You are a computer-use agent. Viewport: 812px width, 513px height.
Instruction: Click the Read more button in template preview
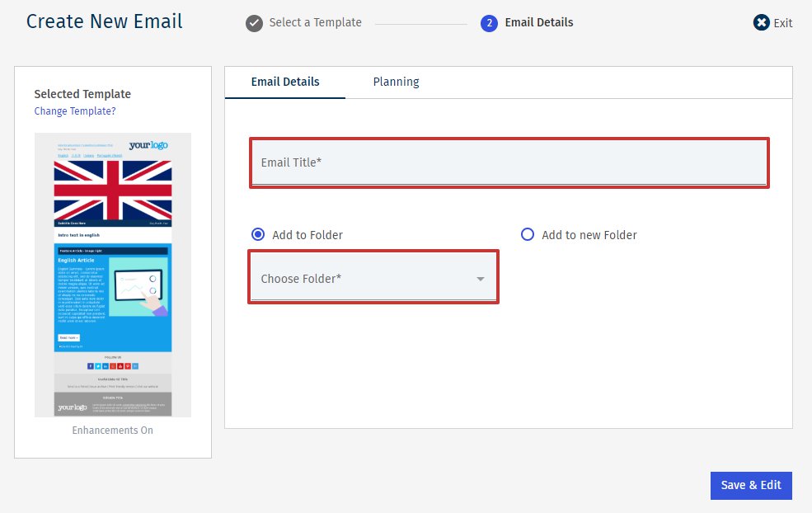68,338
